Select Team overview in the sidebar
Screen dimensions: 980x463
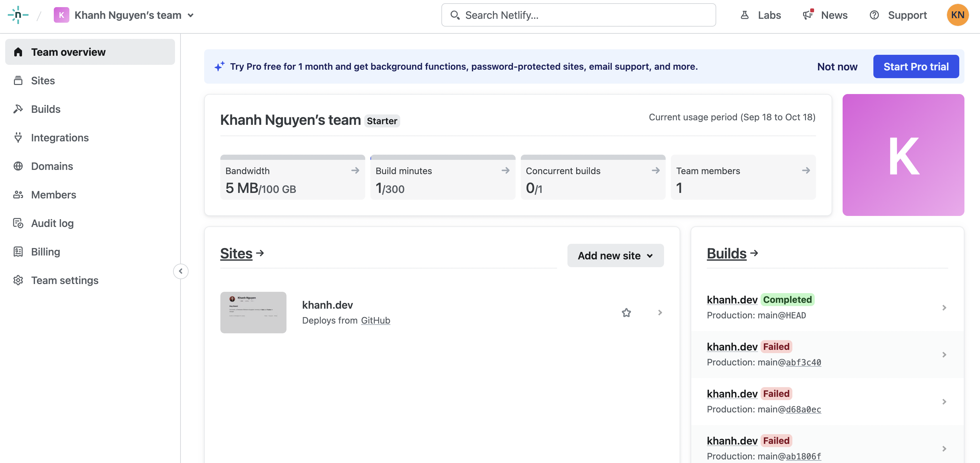tap(90, 52)
